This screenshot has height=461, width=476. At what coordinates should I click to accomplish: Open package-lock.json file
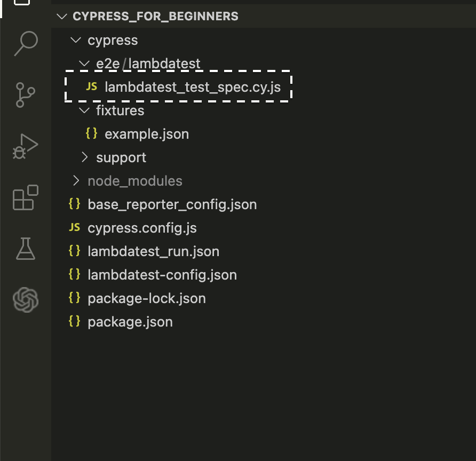coord(147,298)
